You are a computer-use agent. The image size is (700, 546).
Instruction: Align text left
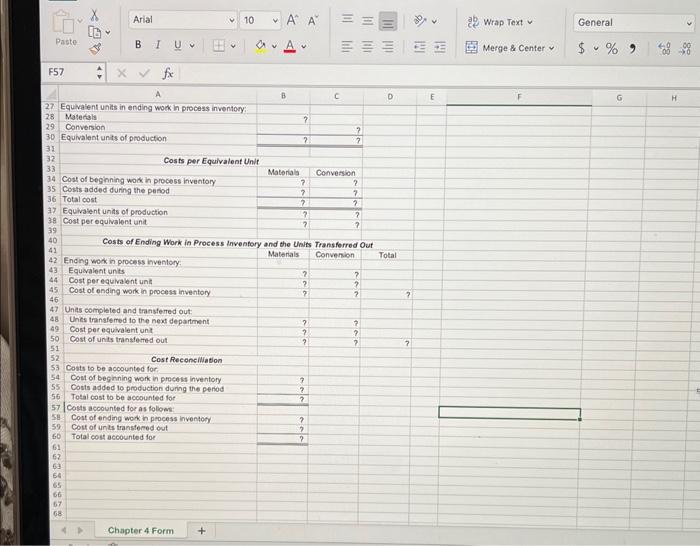click(x=347, y=46)
